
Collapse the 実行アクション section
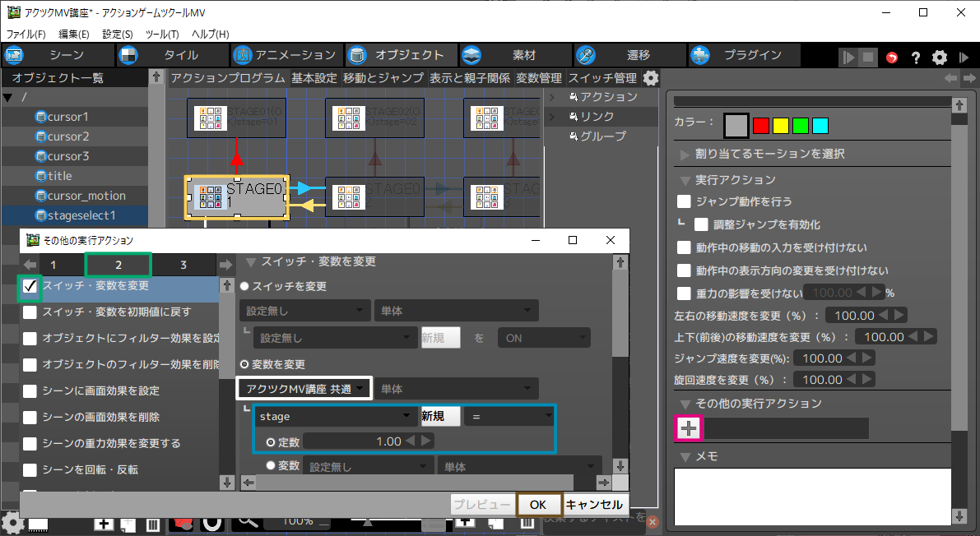685,180
